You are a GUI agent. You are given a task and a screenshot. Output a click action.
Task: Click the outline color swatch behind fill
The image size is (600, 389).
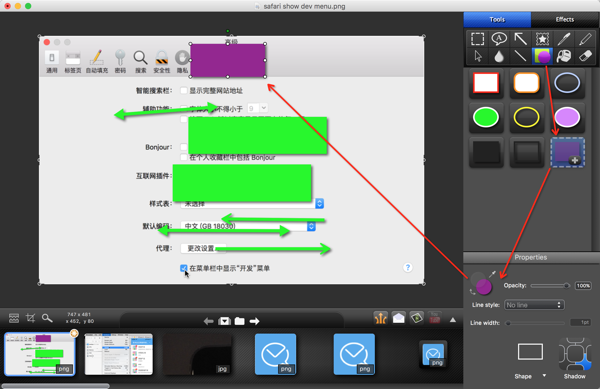coord(477,278)
